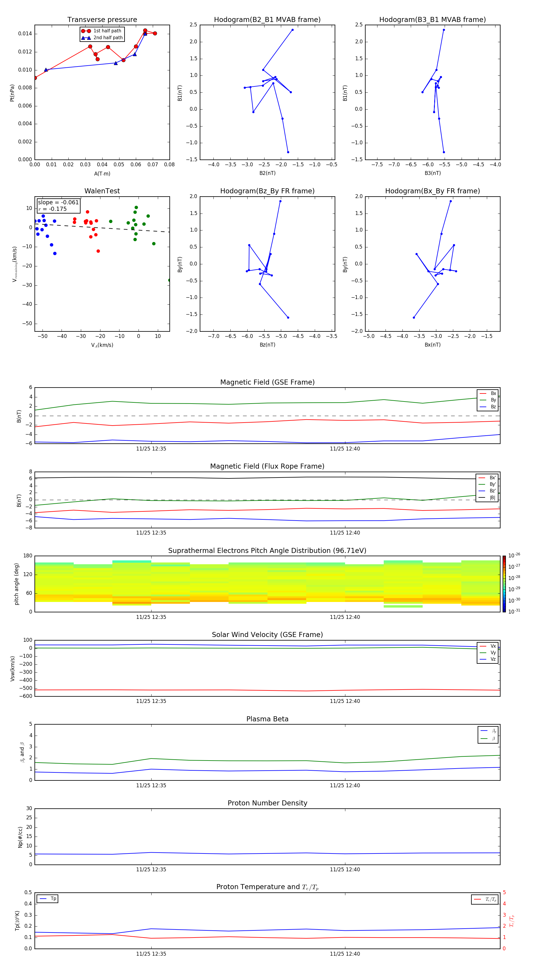The height and width of the screenshot is (980, 535).
Task: Click the pitch angle (deg) axis label
Action: [x=16, y=584]
